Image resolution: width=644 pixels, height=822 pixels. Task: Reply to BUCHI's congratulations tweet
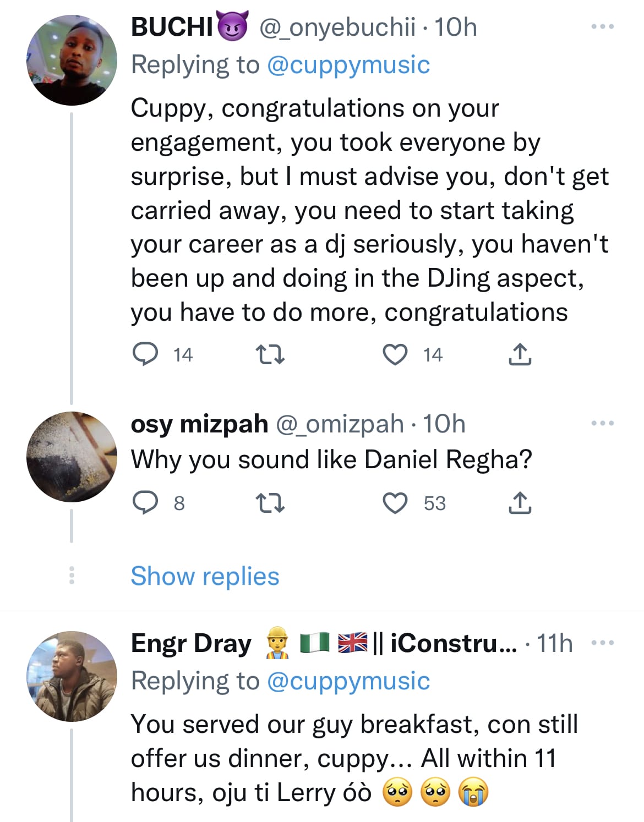(x=146, y=354)
